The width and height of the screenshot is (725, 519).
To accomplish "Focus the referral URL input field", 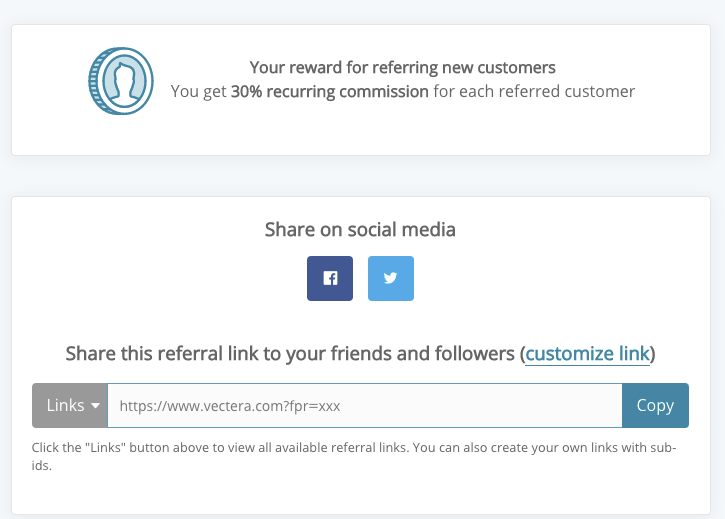I will pos(365,405).
